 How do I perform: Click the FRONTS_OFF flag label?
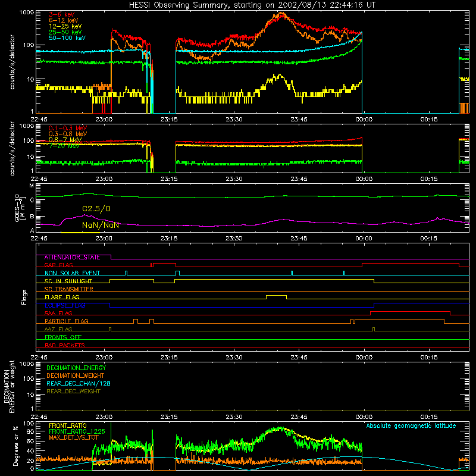pos(63,337)
